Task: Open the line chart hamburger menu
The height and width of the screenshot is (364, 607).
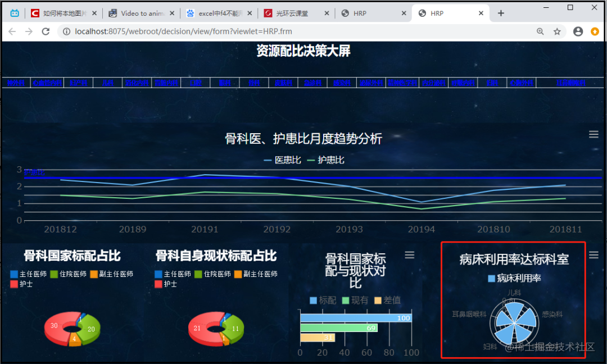Action: [594, 135]
